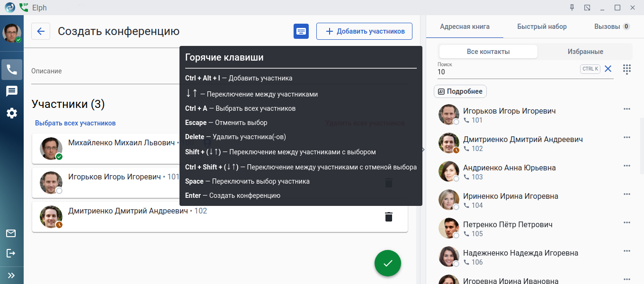Clear search with the X icon

608,69
